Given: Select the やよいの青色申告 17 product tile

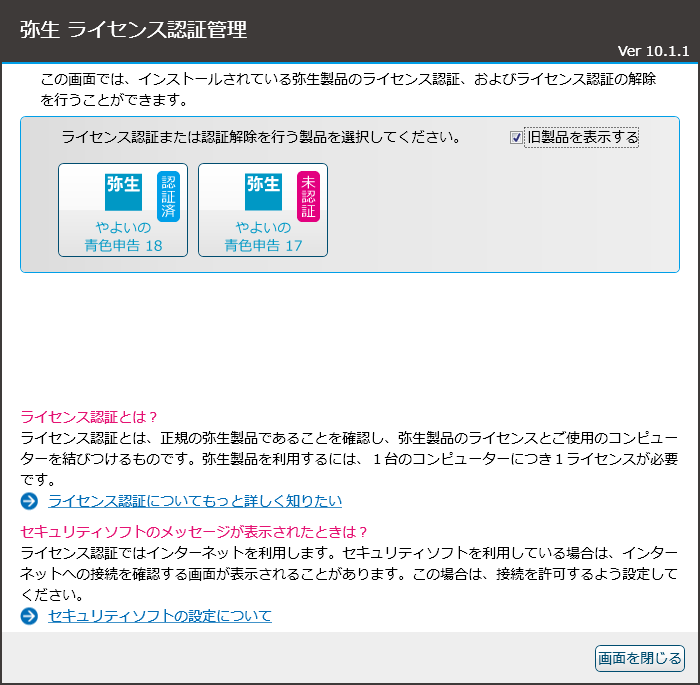Looking at the screenshot, I should 263,210.
